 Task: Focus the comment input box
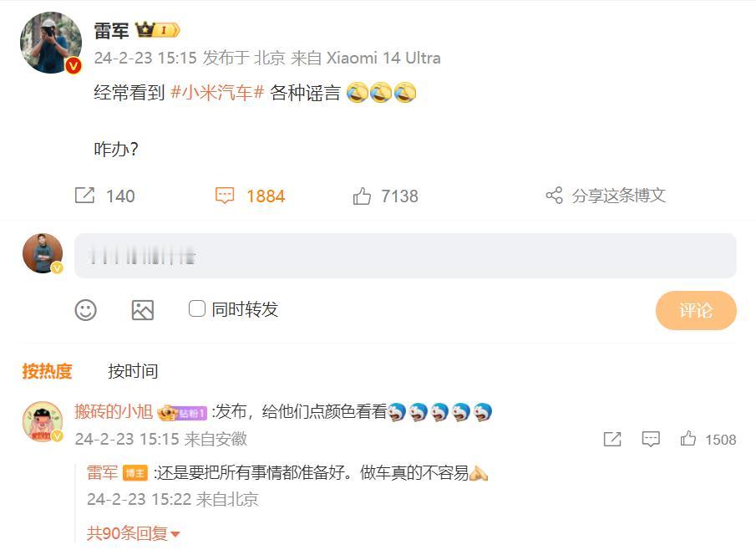click(405, 256)
